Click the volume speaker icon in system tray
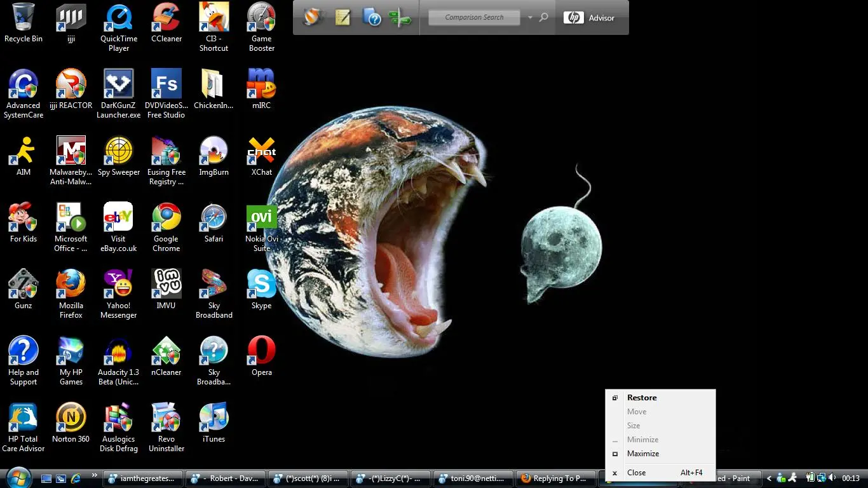This screenshot has height=488, width=868. click(832, 478)
